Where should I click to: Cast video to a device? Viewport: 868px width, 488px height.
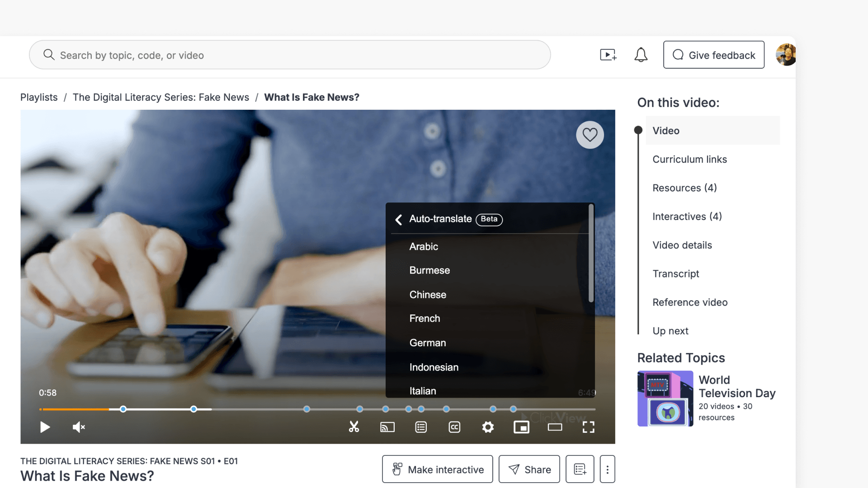(387, 427)
